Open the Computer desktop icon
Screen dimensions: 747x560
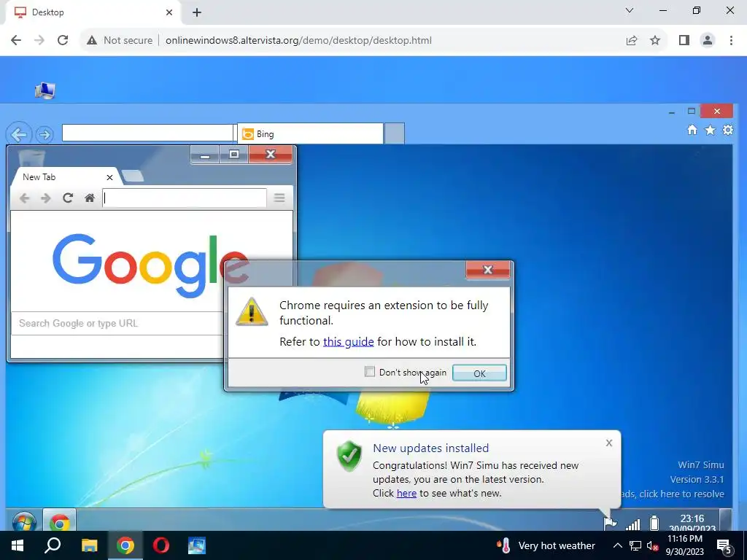tap(44, 90)
